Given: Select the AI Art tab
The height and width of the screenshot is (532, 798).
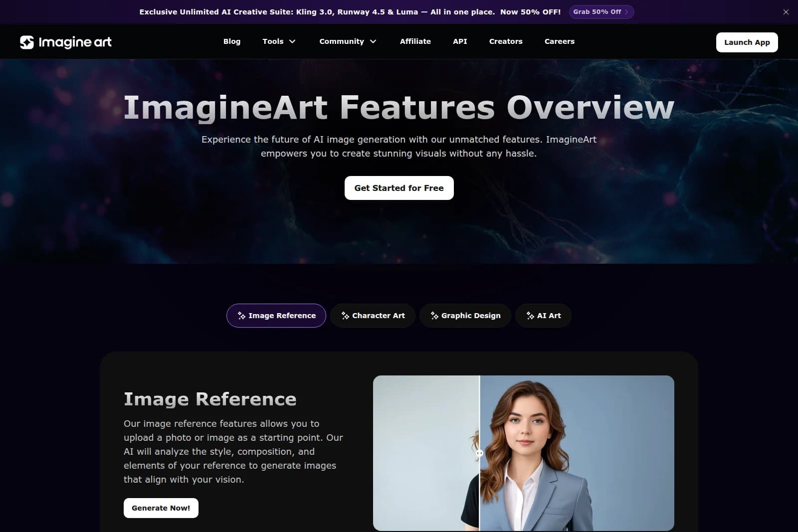Looking at the screenshot, I should [x=543, y=315].
